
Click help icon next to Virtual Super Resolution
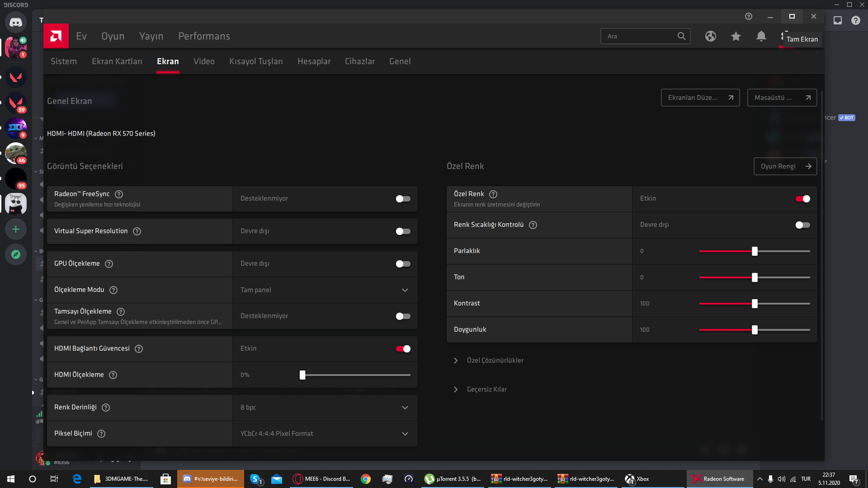[137, 231]
